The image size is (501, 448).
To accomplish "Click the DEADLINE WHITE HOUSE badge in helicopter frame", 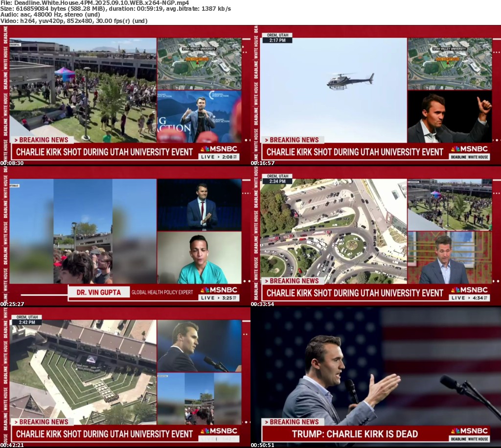I will click(469, 157).
